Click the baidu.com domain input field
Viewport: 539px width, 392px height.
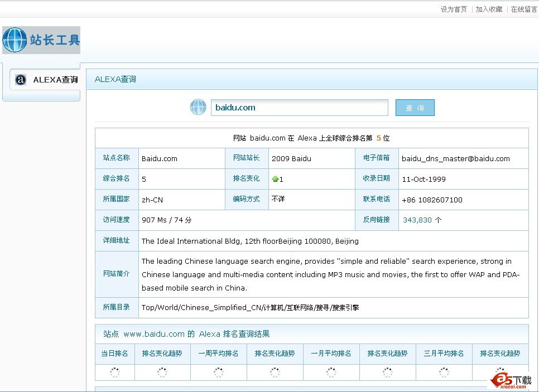[299, 108]
